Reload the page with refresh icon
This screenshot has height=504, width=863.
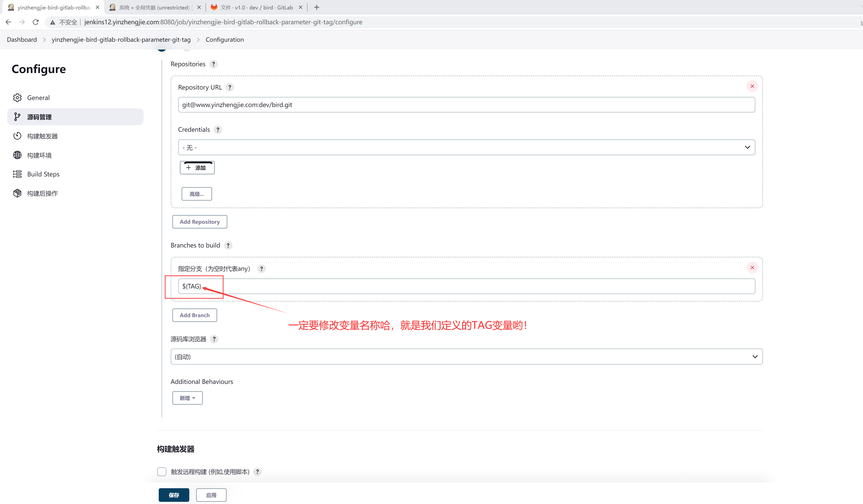click(36, 22)
